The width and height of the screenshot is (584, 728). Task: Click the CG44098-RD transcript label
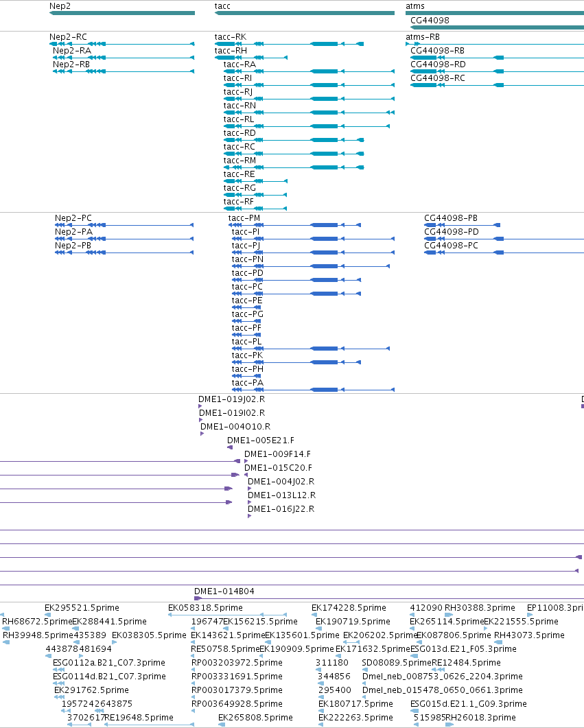(438, 64)
